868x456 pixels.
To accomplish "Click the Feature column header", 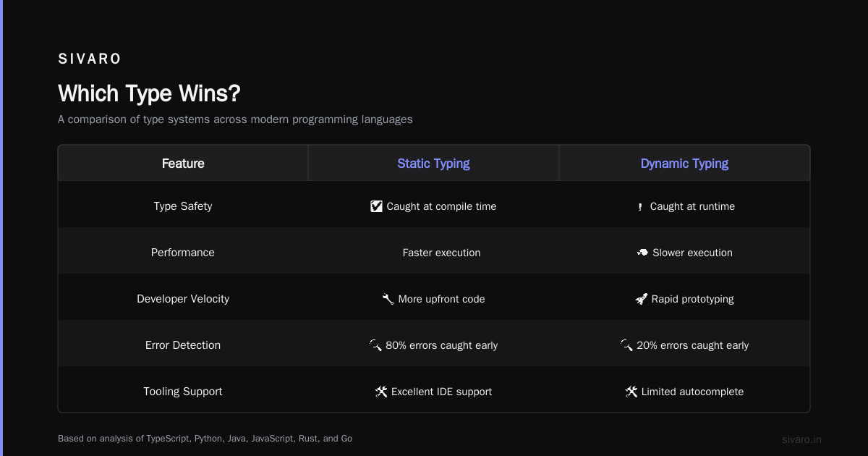I will tap(183, 164).
